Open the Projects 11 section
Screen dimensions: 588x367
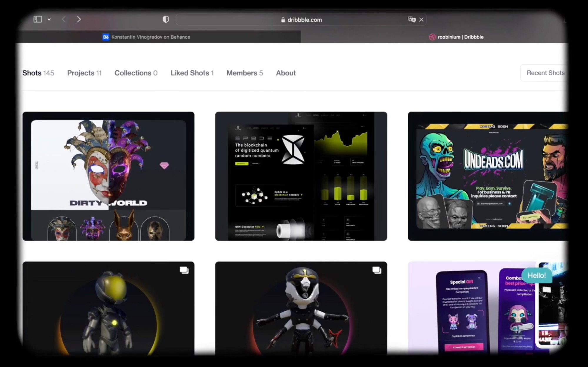[84, 73]
